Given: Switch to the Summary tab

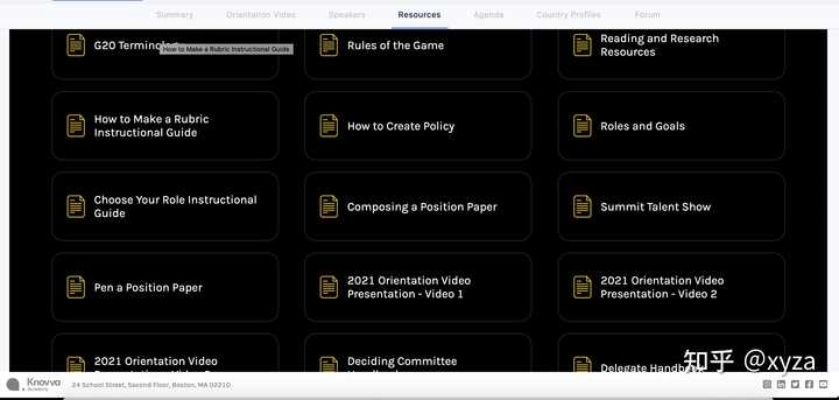Looking at the screenshot, I should (175, 15).
